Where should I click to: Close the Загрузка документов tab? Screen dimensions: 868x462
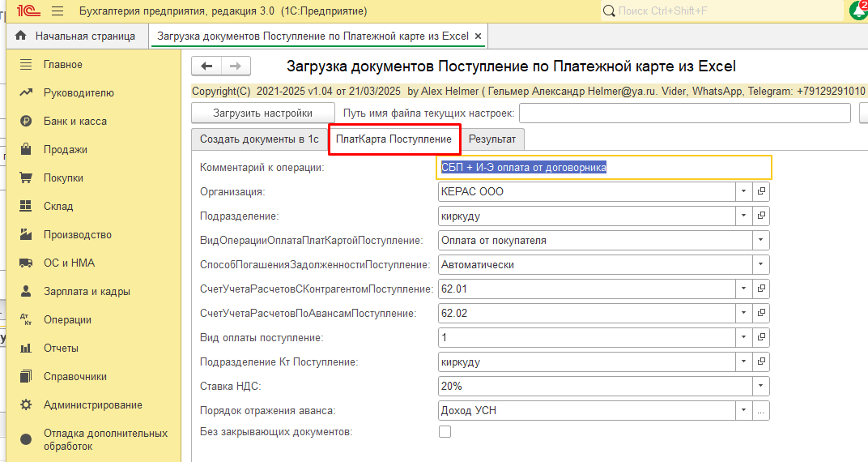point(479,36)
